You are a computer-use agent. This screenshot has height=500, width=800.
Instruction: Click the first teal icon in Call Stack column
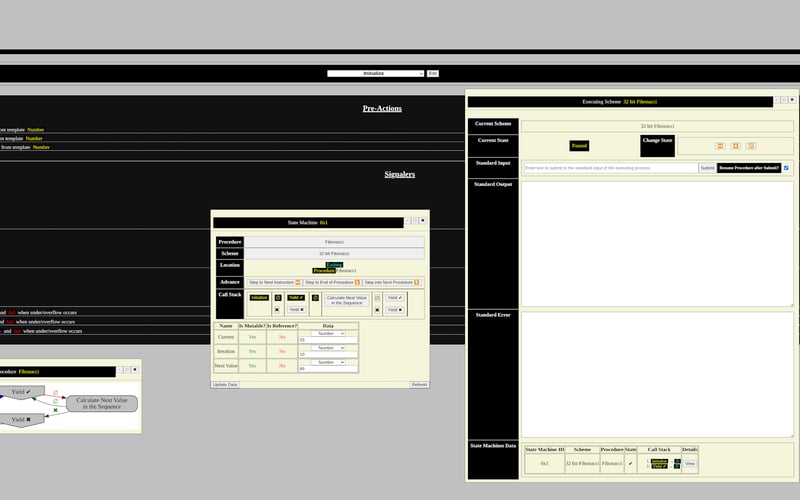click(677, 461)
